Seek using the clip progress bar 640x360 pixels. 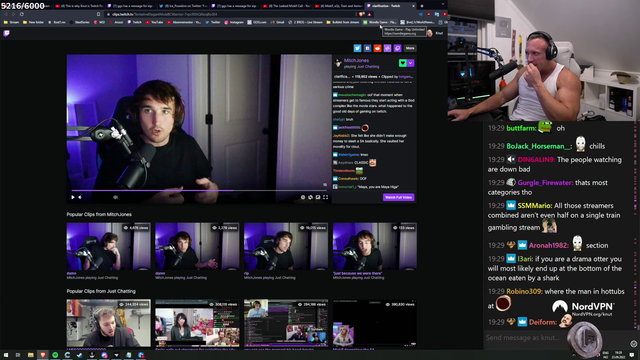click(199, 190)
